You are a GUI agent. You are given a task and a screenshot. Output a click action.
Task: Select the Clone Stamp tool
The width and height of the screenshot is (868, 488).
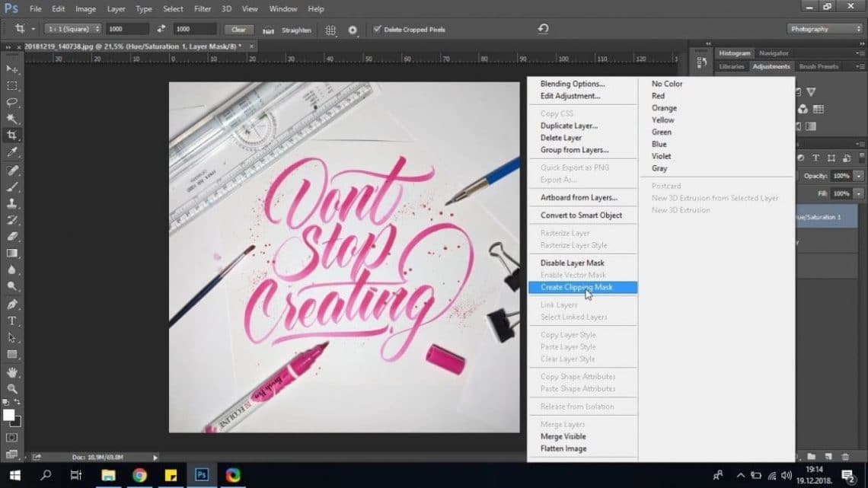click(x=12, y=203)
